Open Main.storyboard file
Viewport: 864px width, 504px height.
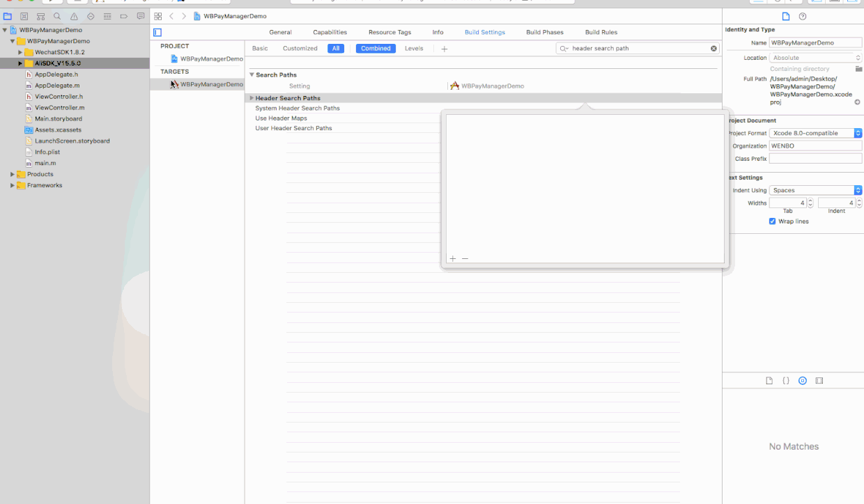pos(58,119)
